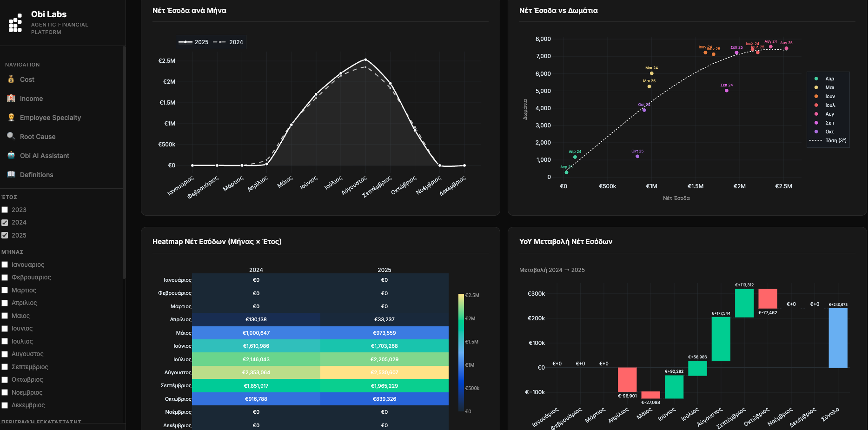Screen dimensions: 868x430
Task: Click heatmap cell €2,353,064 for Αύγουστος 2024
Action: tap(256, 372)
